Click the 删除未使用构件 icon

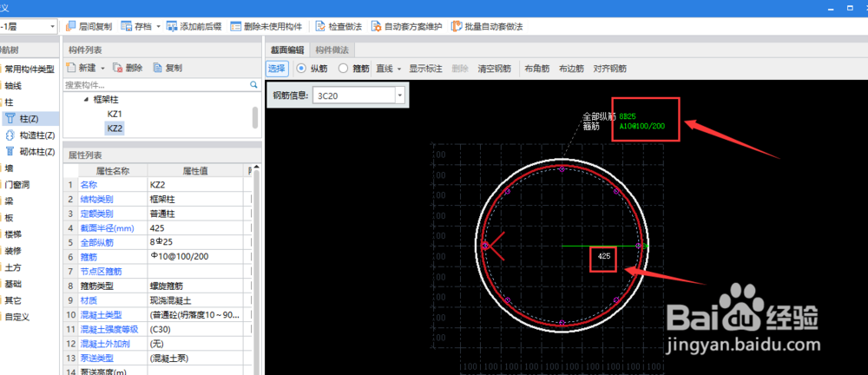[x=236, y=26]
